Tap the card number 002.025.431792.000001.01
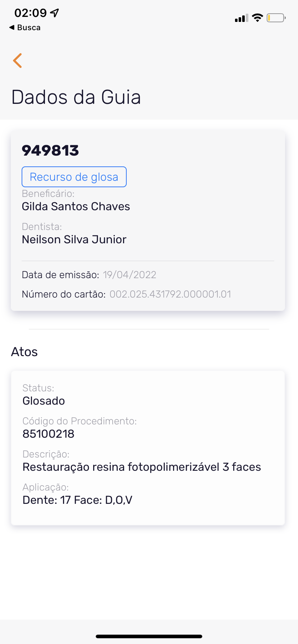Screen dimensions: 298x644 pyautogui.click(x=170, y=294)
